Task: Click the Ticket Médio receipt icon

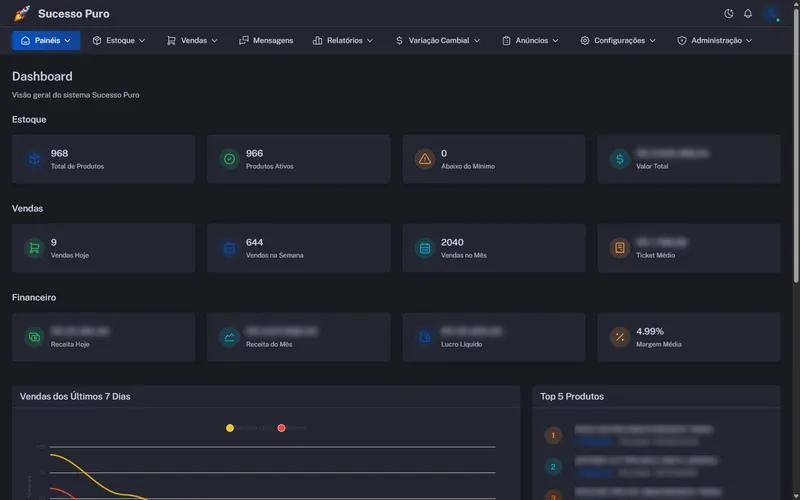Action: 620,248
